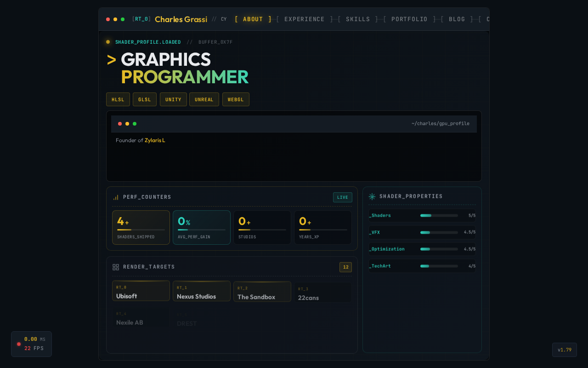588x368 pixels.
Task: Open the Zylaris link in terminal
Action: [154, 140]
